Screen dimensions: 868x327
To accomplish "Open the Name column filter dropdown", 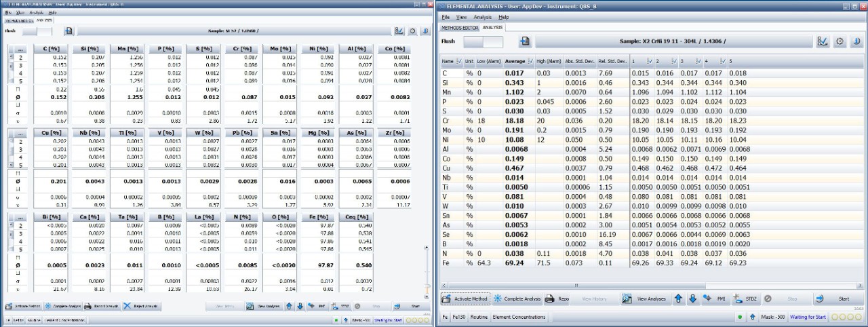I will click(x=459, y=61).
